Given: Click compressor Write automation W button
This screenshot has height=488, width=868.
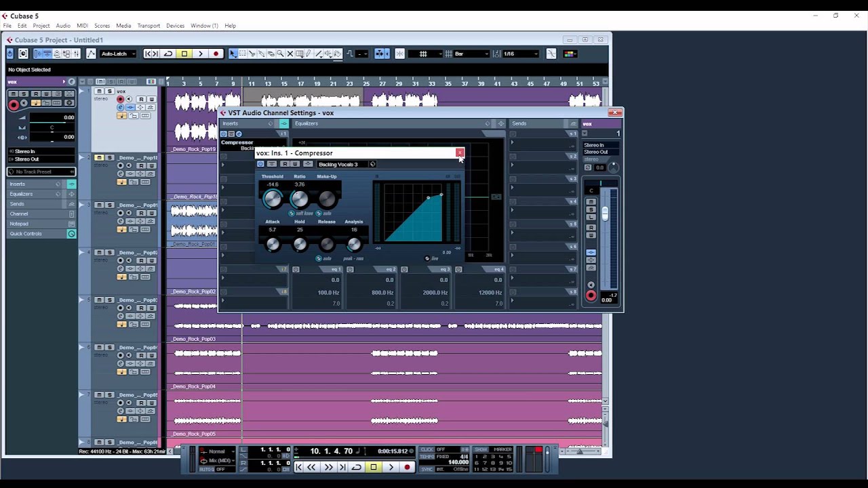Looking at the screenshot, I should [x=295, y=164].
